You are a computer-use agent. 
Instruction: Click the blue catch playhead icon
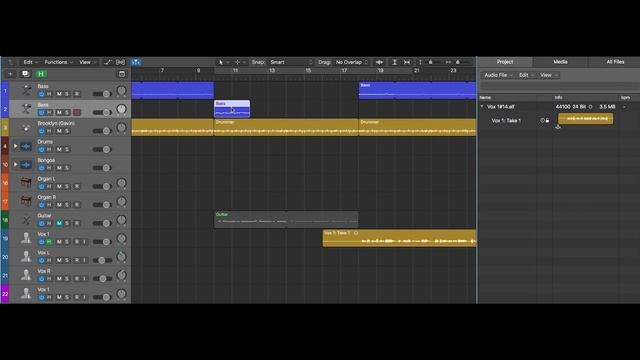pos(136,62)
